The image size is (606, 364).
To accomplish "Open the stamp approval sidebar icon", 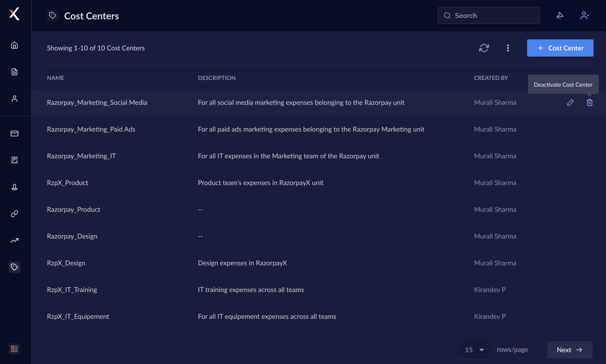I will (x=14, y=187).
